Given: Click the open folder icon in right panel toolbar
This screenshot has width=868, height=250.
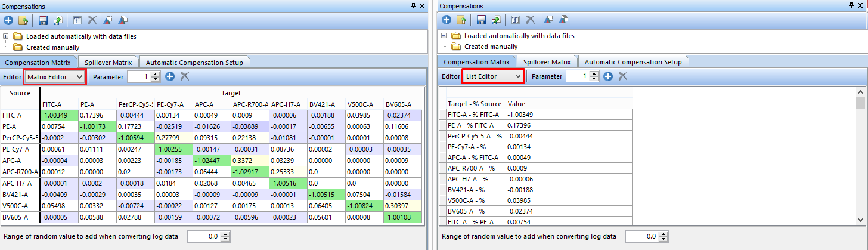Looking at the screenshot, I should click(461, 20).
